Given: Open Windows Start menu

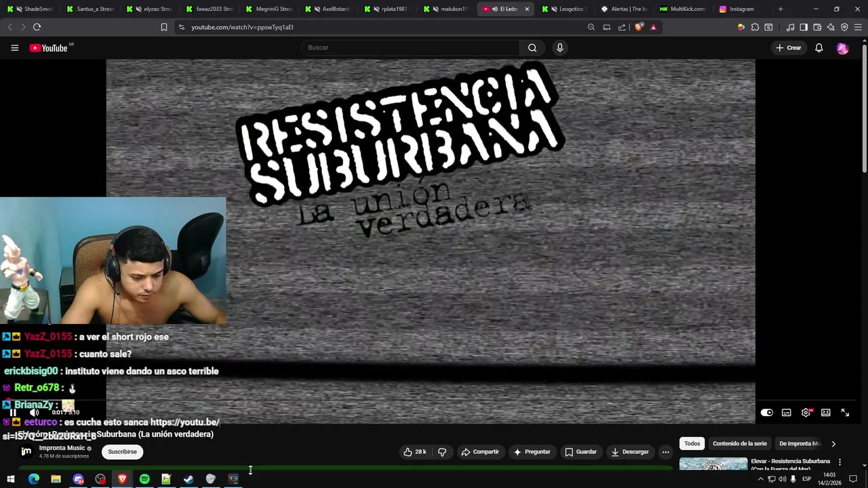Looking at the screenshot, I should 11,479.
